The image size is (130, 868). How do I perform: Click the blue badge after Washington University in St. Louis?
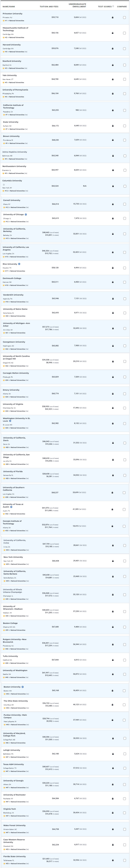point(10,421)
